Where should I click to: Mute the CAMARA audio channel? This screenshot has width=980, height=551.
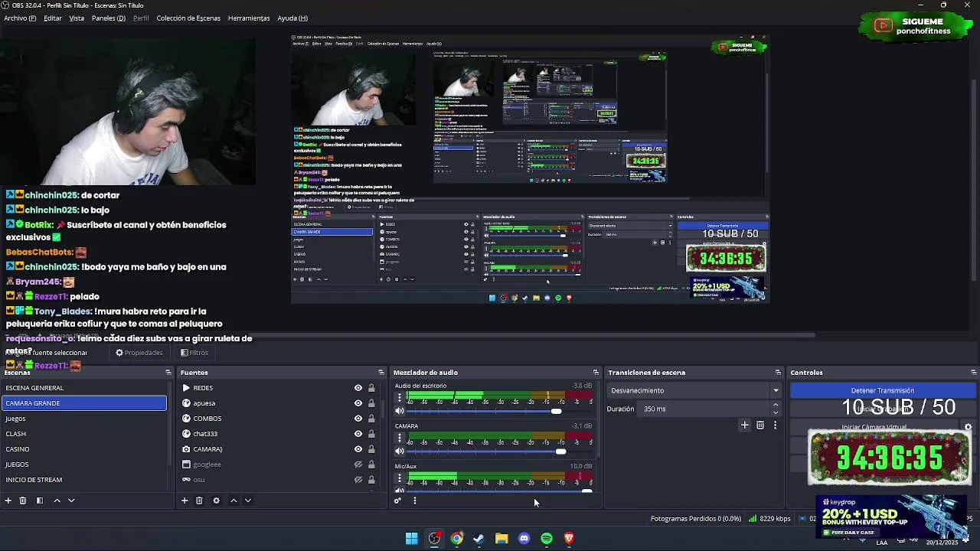399,452
